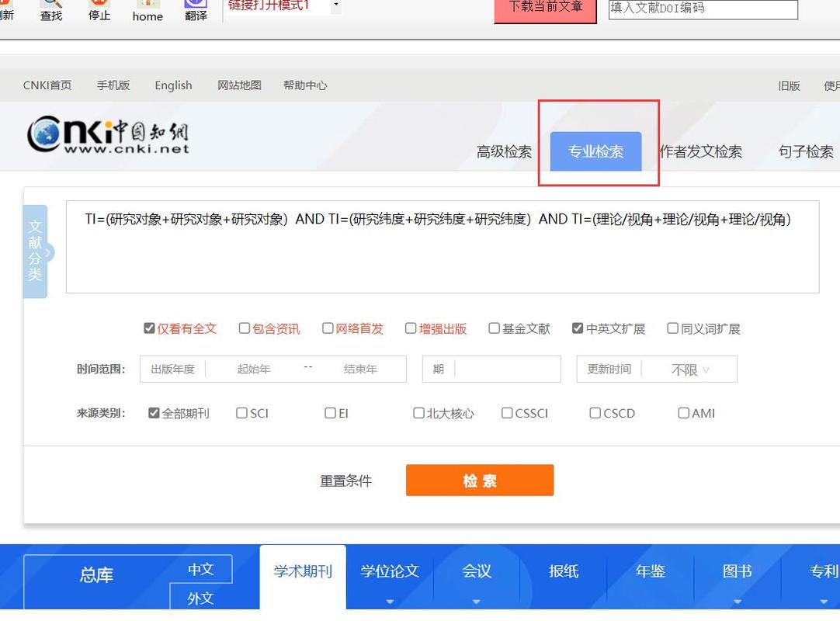Viewport: 840px width, 621px height.
Task: Enable the 同义词扩展 checkbox
Action: 673,328
